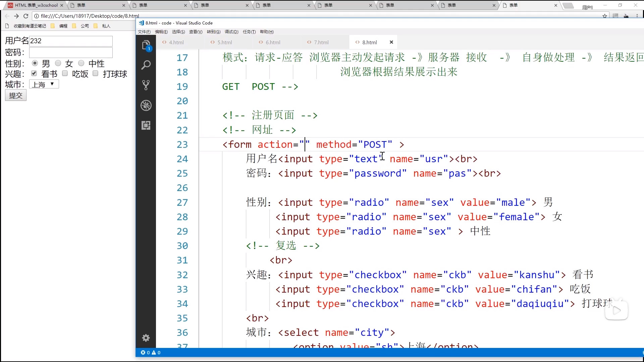Click errors and warnings status bar indicator
644x362 pixels.
(x=151, y=353)
